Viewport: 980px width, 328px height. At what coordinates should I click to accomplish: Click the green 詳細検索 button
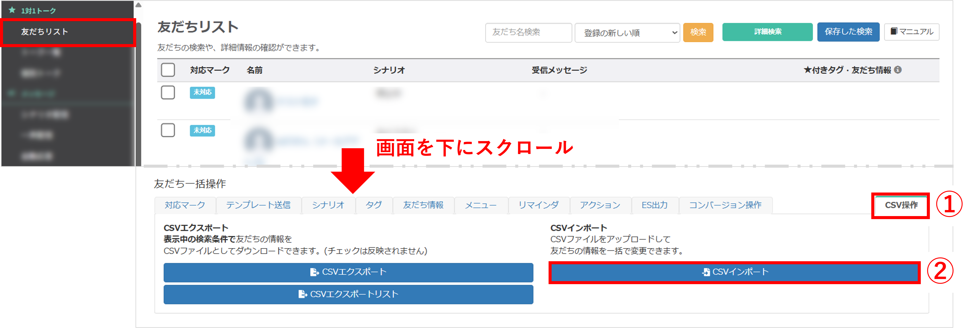tap(767, 32)
